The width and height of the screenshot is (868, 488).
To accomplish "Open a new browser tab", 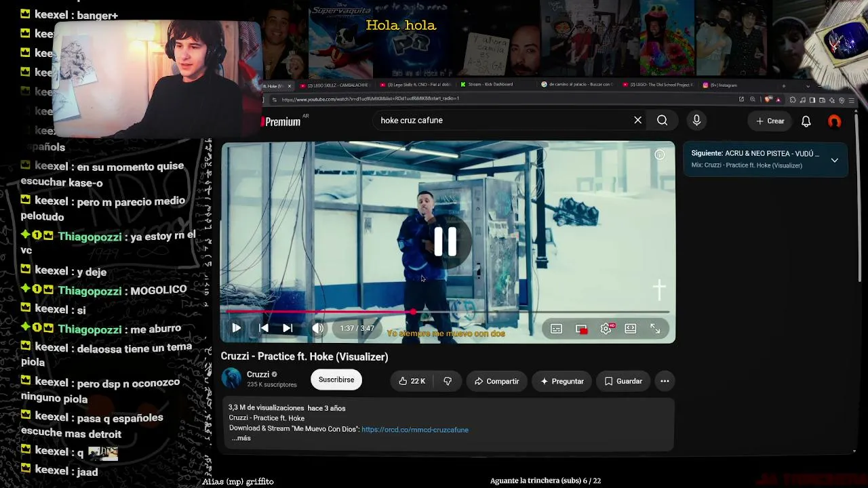I will pos(783,86).
